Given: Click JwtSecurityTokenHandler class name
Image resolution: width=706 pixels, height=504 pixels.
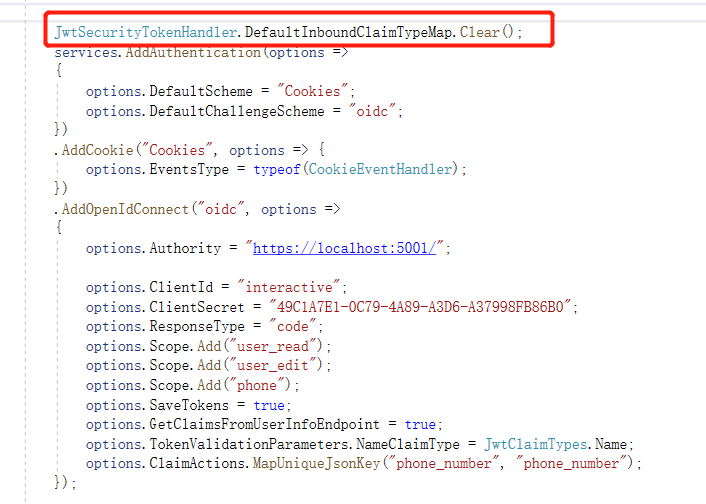Looking at the screenshot, I should 145,32.
